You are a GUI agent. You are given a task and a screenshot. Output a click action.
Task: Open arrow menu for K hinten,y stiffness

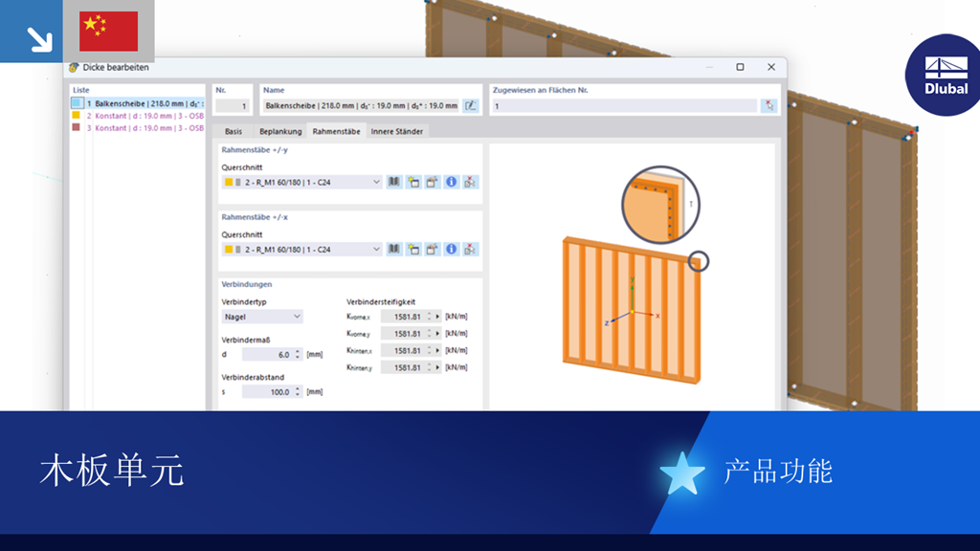point(437,367)
